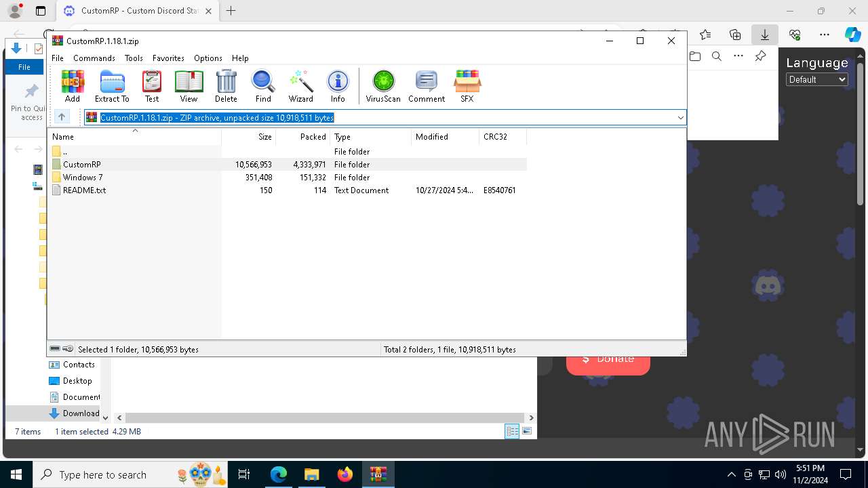Open the View toolbar icon
The width and height of the screenshot is (868, 488).
click(x=189, y=86)
